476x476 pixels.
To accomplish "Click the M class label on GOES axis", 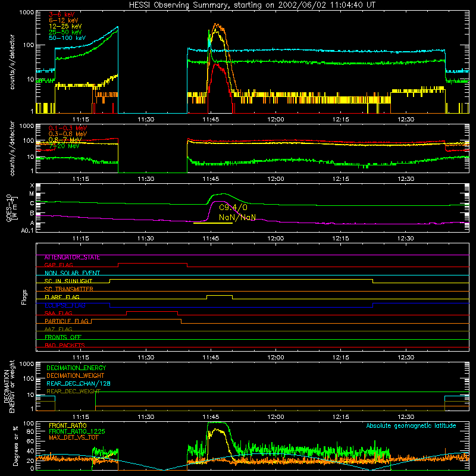I will 32,194.
